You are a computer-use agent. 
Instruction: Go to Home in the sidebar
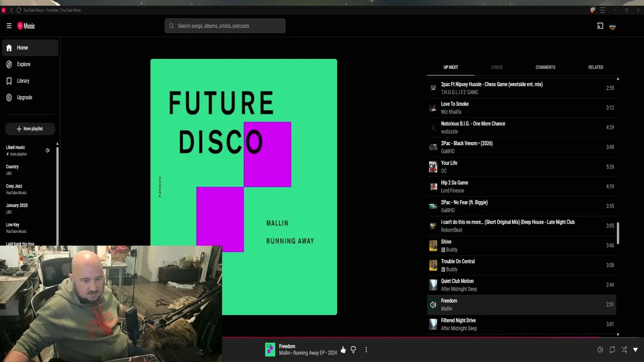(x=29, y=48)
